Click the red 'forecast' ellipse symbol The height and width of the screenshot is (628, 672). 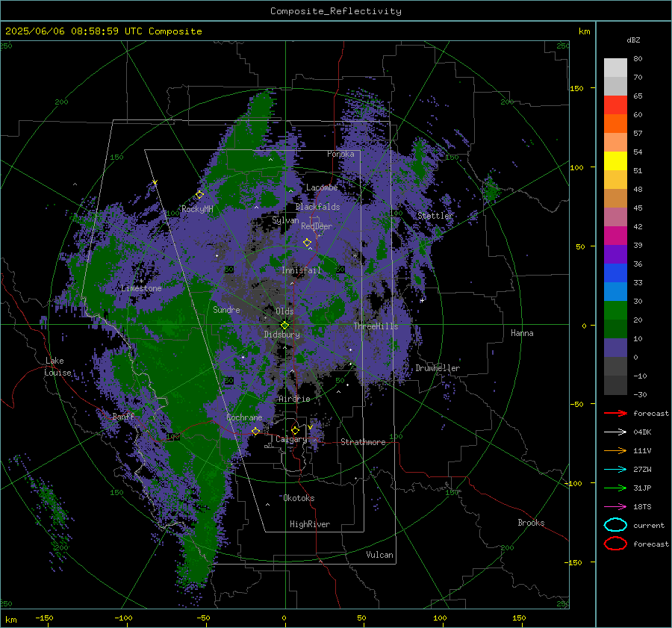(x=615, y=544)
